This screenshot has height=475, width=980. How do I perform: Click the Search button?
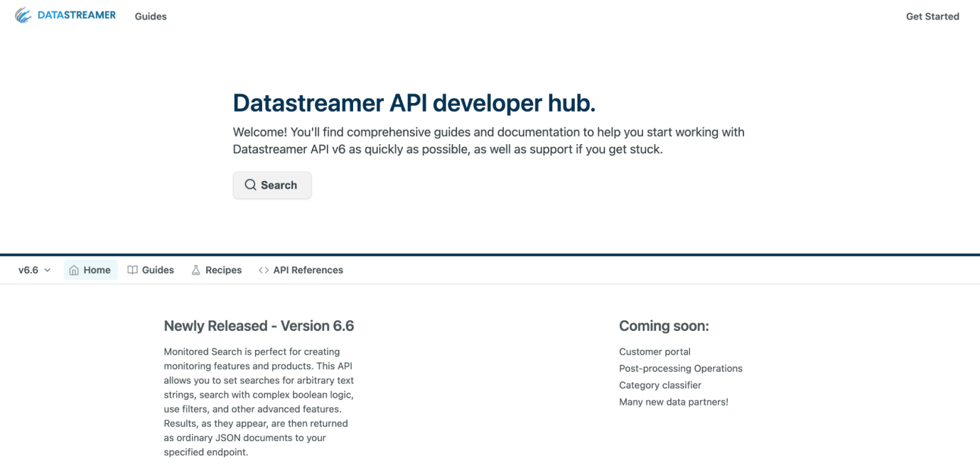[272, 185]
